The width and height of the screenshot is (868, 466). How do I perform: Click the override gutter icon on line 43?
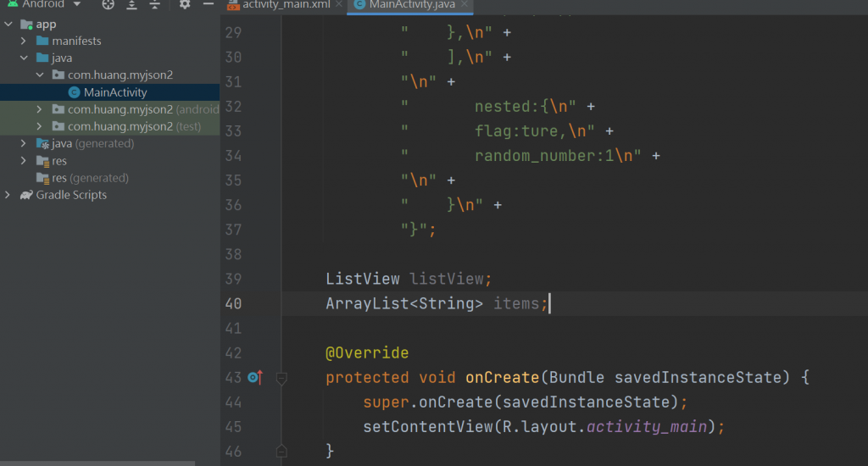point(254,377)
